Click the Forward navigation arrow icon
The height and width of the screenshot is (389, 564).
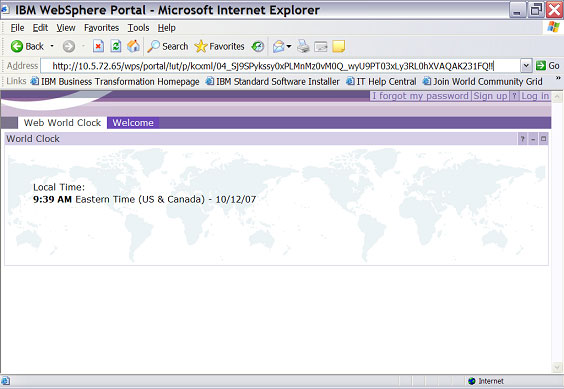click(69, 46)
